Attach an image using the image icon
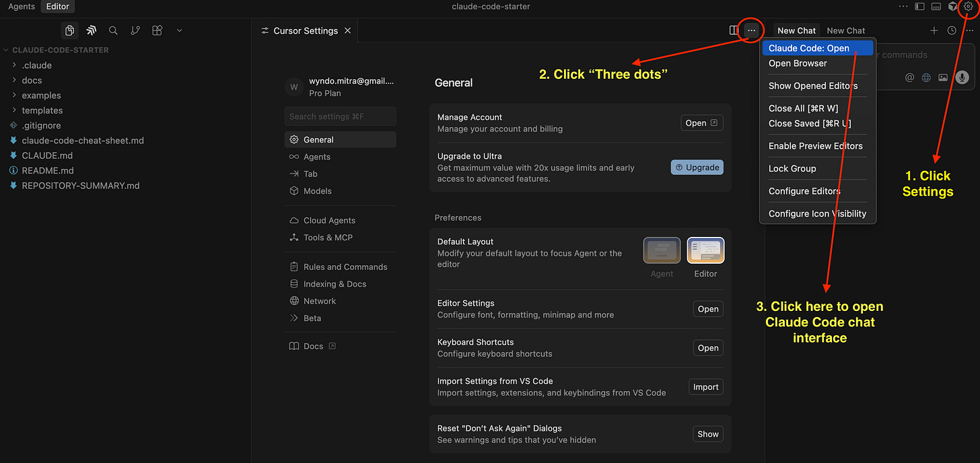 943,77
